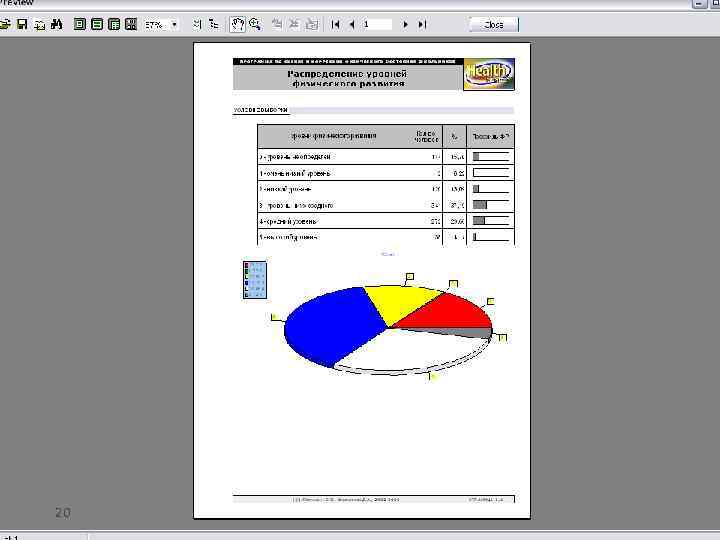This screenshot has width=720, height=540.
Task: Open Find text with binoculars icon
Action: (x=56, y=24)
